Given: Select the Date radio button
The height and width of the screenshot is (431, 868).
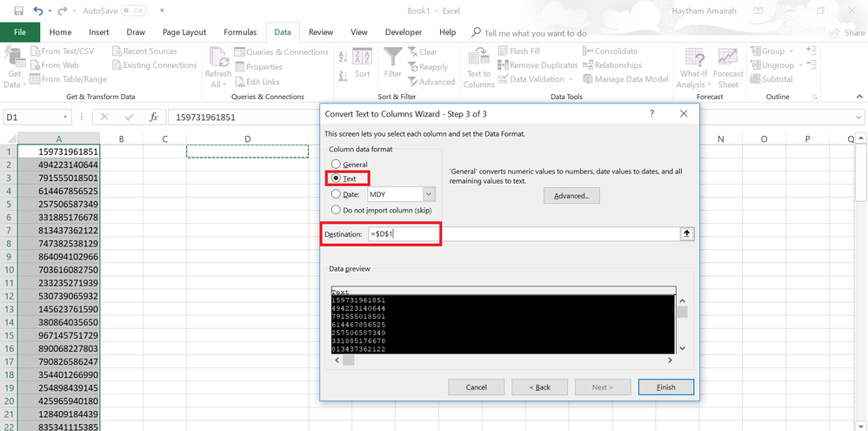Looking at the screenshot, I should pyautogui.click(x=336, y=194).
